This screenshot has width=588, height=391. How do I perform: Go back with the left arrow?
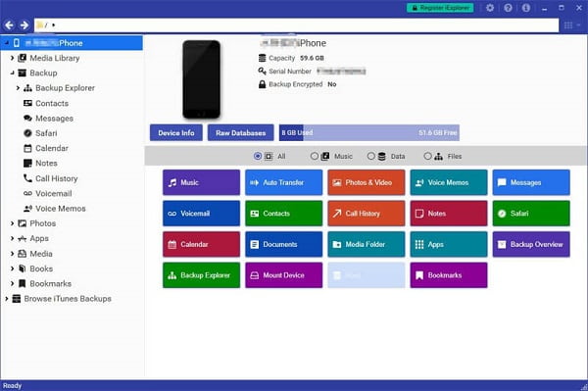(x=10, y=25)
